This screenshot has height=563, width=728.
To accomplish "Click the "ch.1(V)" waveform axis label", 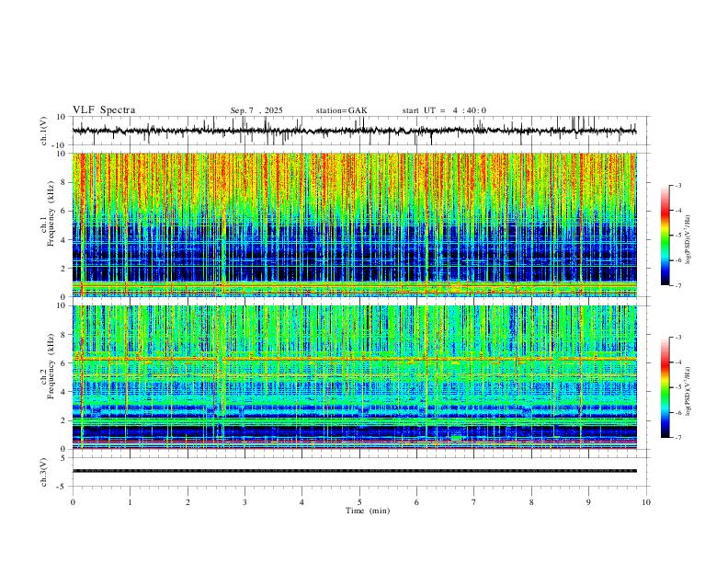I will (x=45, y=131).
